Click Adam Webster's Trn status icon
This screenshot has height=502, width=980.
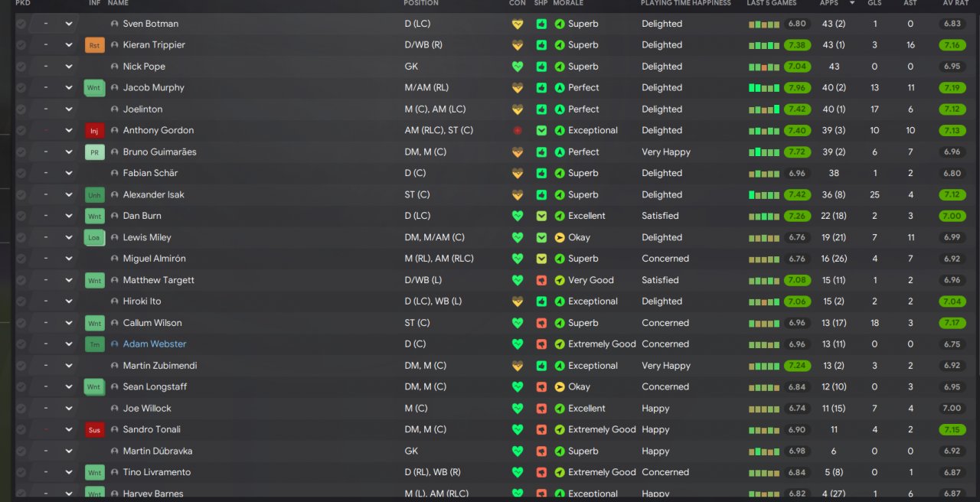point(94,344)
